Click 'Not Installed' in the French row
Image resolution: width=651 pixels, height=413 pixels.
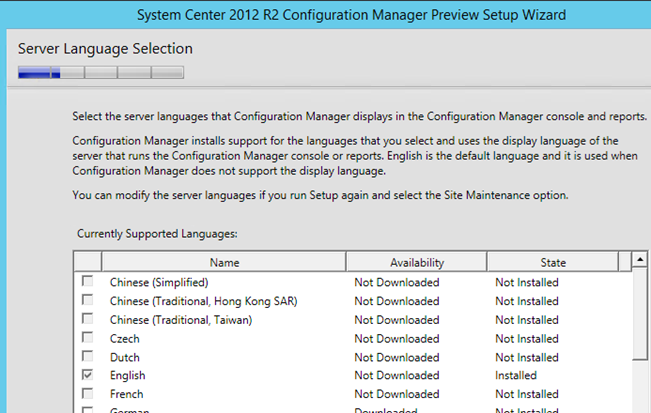click(x=526, y=394)
